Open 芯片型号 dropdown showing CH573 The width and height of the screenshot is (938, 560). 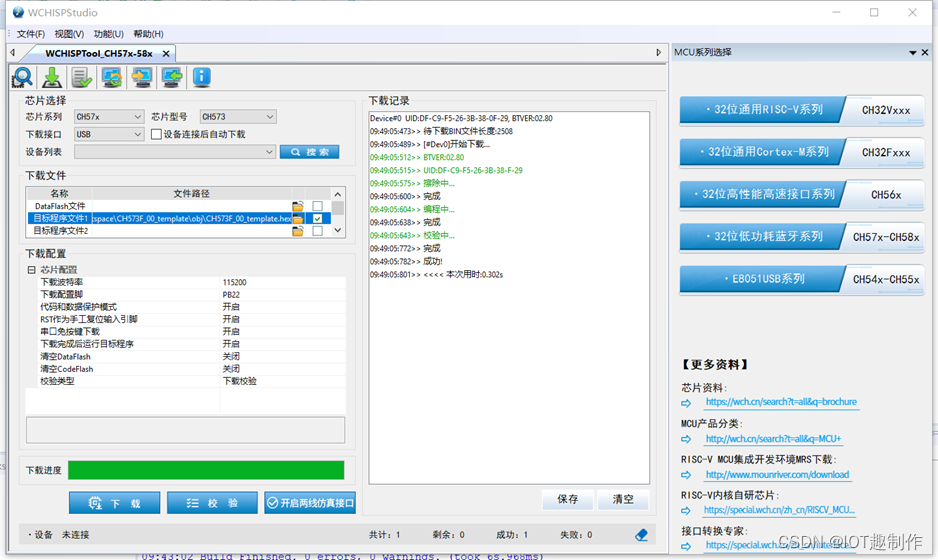237,117
